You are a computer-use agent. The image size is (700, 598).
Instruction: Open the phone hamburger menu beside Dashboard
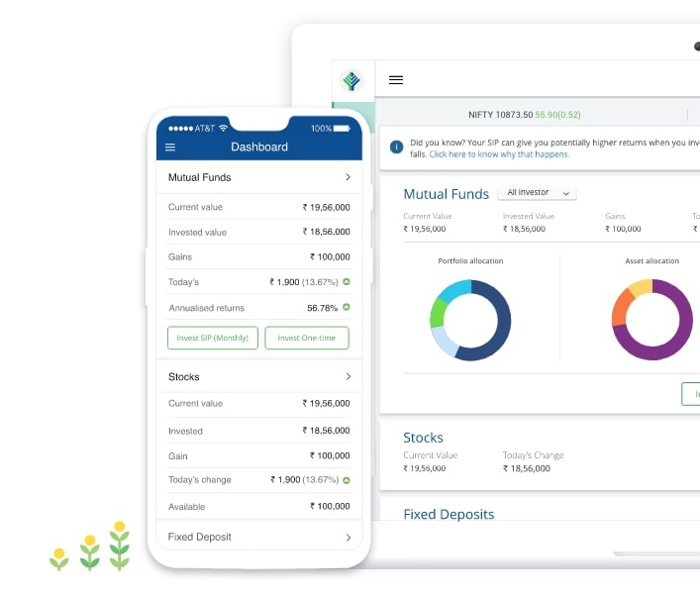[x=170, y=147]
